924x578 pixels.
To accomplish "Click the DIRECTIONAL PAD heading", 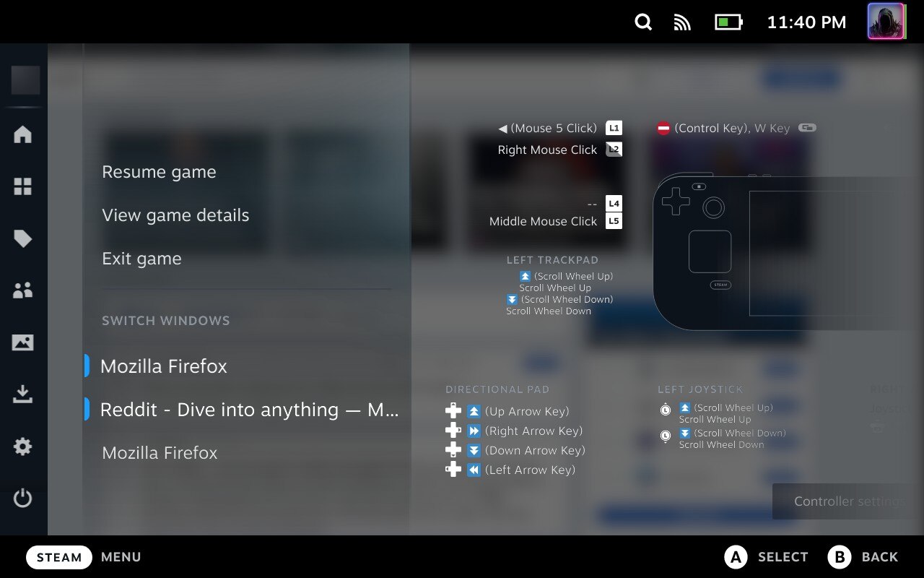I will 497,389.
